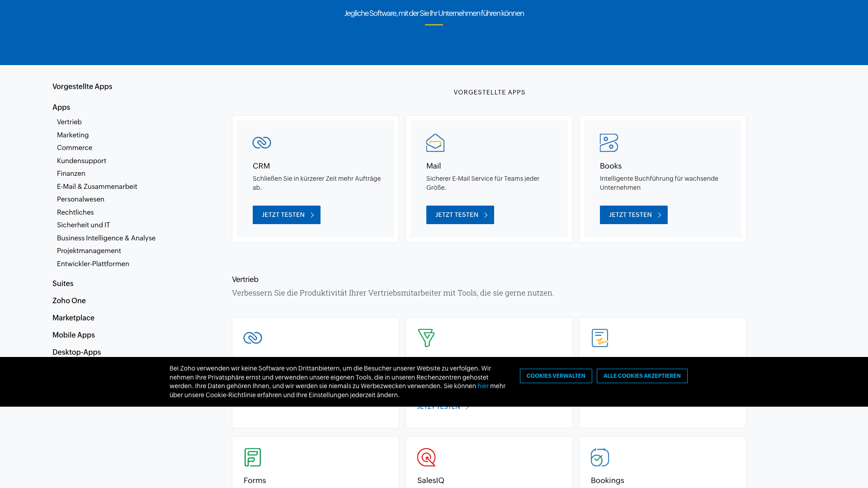Image resolution: width=868 pixels, height=488 pixels.
Task: Select the green funnel icon under Vertrieb
Action: point(426,338)
